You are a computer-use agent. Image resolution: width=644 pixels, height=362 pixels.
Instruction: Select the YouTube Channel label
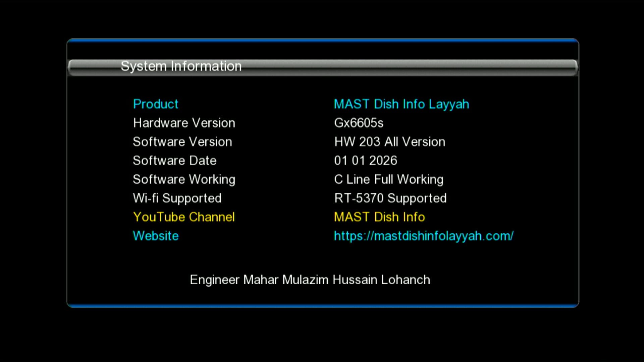tap(184, 217)
